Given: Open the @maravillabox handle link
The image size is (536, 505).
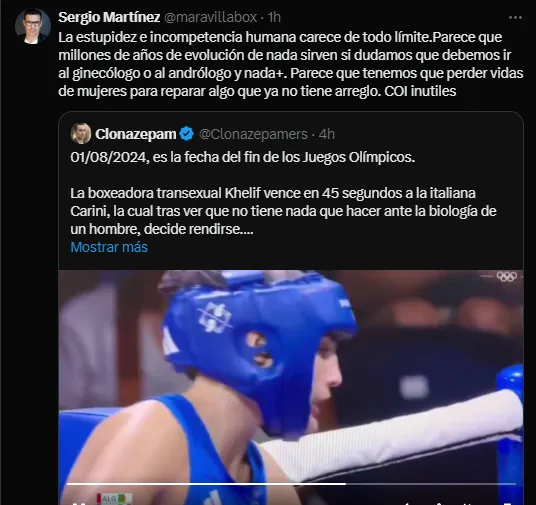Looking at the screenshot, I should tap(211, 17).
